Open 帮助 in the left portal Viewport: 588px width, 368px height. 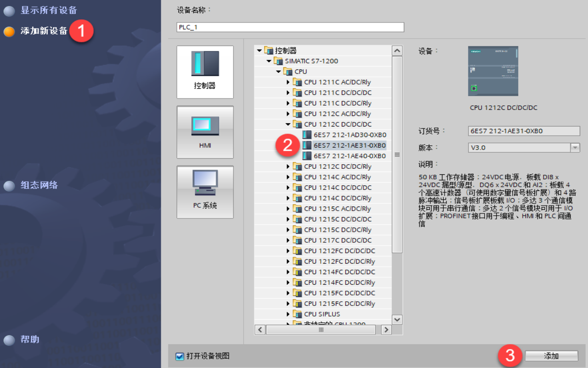click(x=30, y=340)
